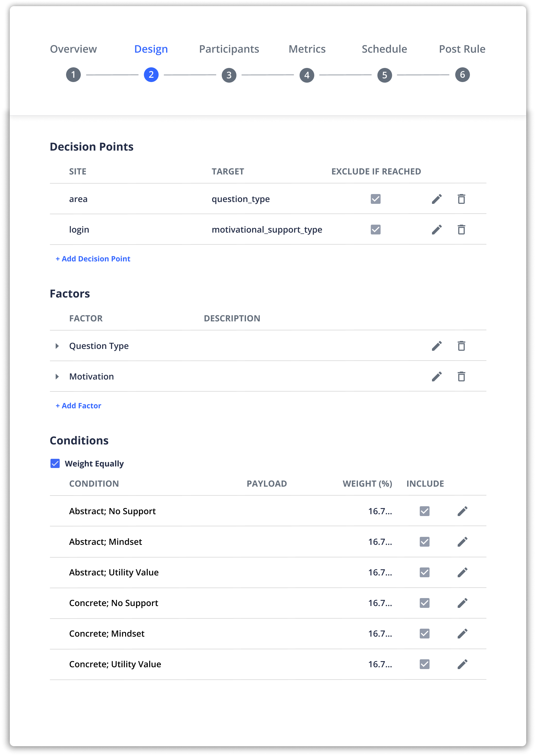
Task: Expand the Question Type factor
Action: tap(57, 346)
